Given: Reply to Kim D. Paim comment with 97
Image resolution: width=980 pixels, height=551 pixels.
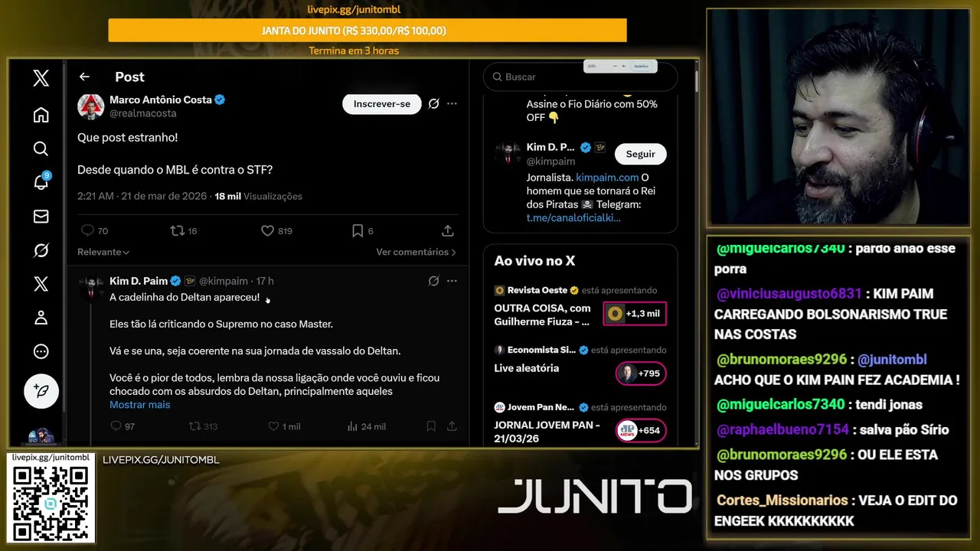Looking at the screenshot, I should point(122,426).
